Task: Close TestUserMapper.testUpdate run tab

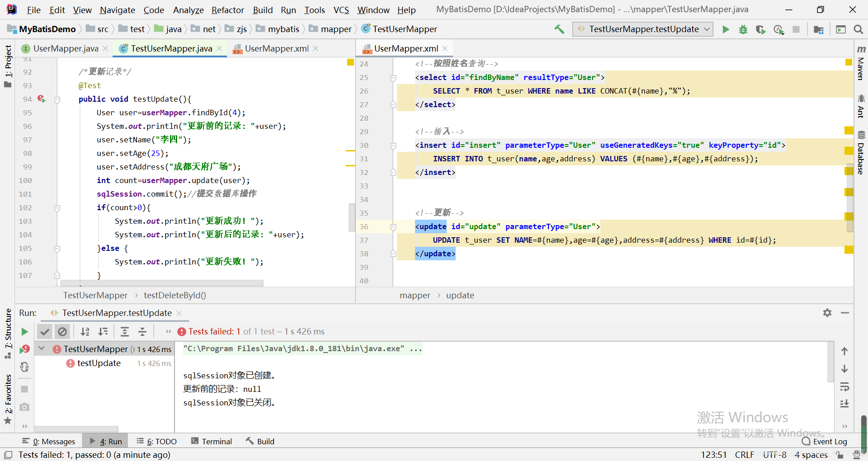Action: pyautogui.click(x=179, y=313)
